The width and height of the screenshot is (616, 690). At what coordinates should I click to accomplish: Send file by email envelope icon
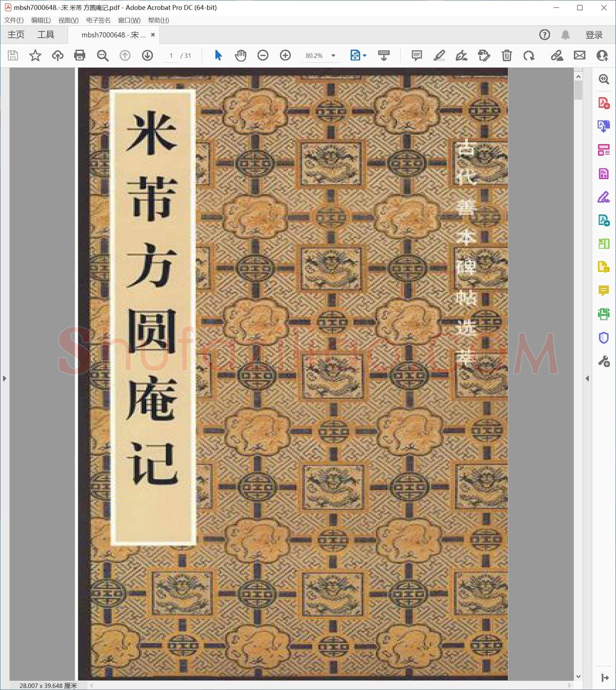click(580, 55)
